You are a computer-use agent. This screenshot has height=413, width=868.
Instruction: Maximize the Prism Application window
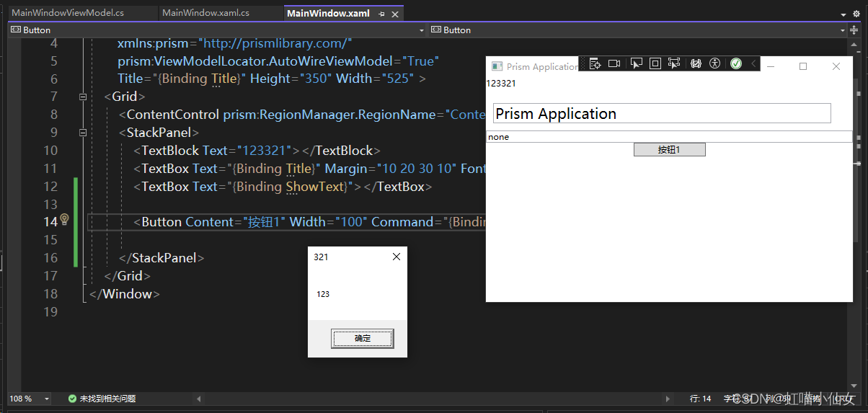[x=803, y=66]
